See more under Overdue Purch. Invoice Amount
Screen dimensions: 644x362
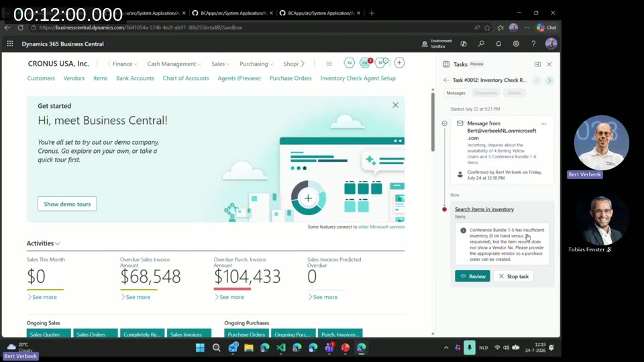tap(229, 297)
